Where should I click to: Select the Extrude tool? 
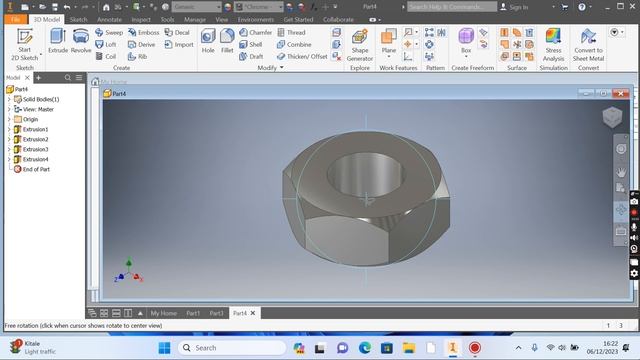[x=58, y=41]
